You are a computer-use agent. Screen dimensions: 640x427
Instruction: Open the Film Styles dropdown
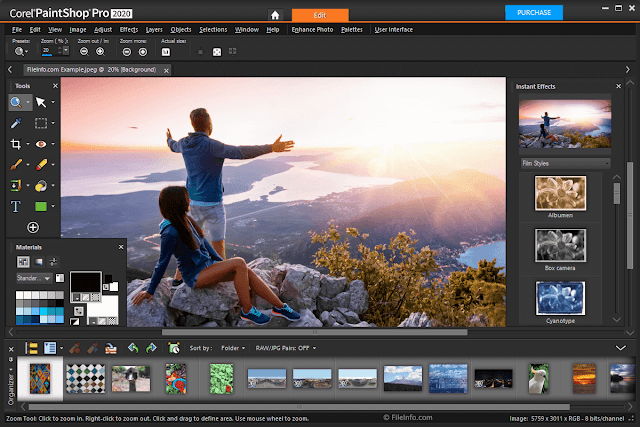[564, 162]
